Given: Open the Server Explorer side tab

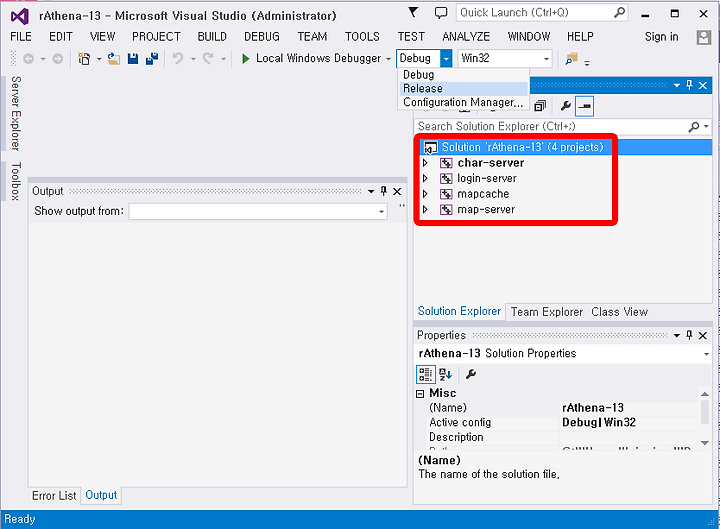Looking at the screenshot, I should pyautogui.click(x=16, y=113).
